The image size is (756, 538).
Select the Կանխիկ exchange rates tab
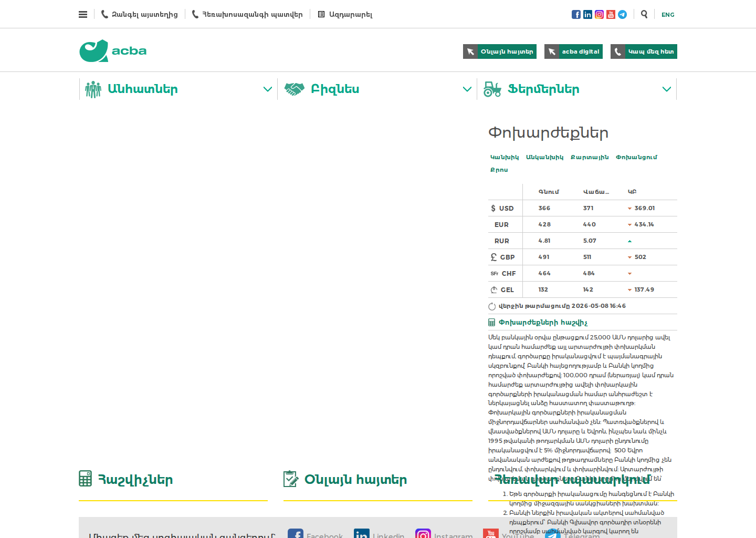(505, 157)
